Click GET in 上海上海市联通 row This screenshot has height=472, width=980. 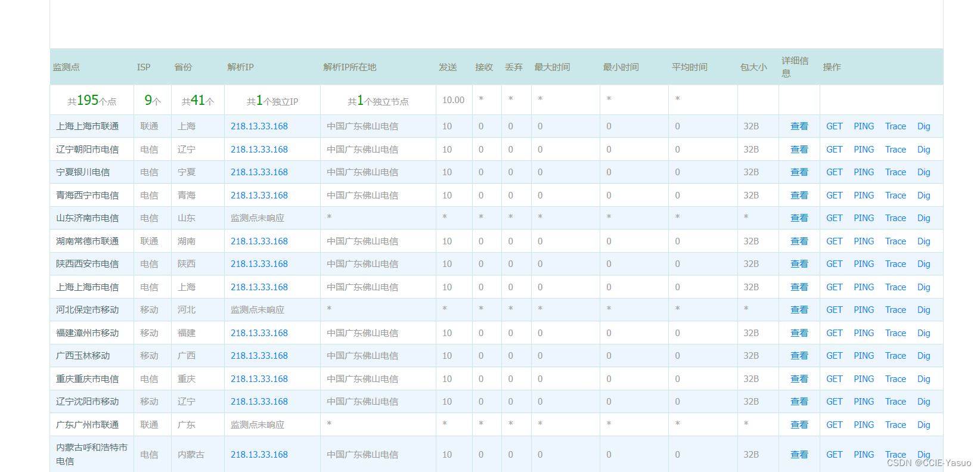click(x=834, y=126)
